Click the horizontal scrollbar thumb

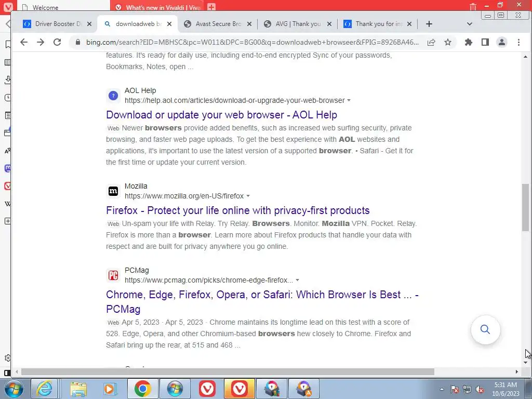pos(228,372)
